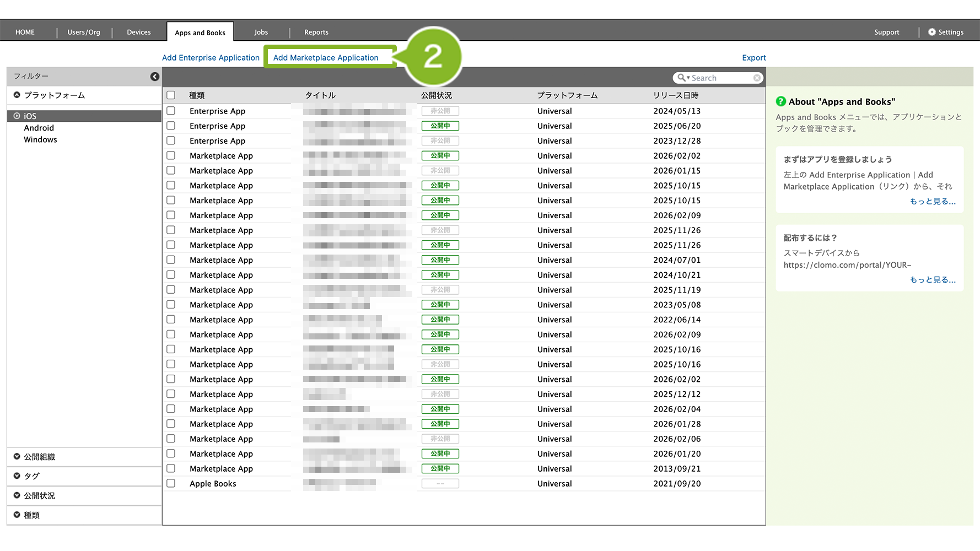
Task: Click the Settings gear icon
Action: [931, 32]
